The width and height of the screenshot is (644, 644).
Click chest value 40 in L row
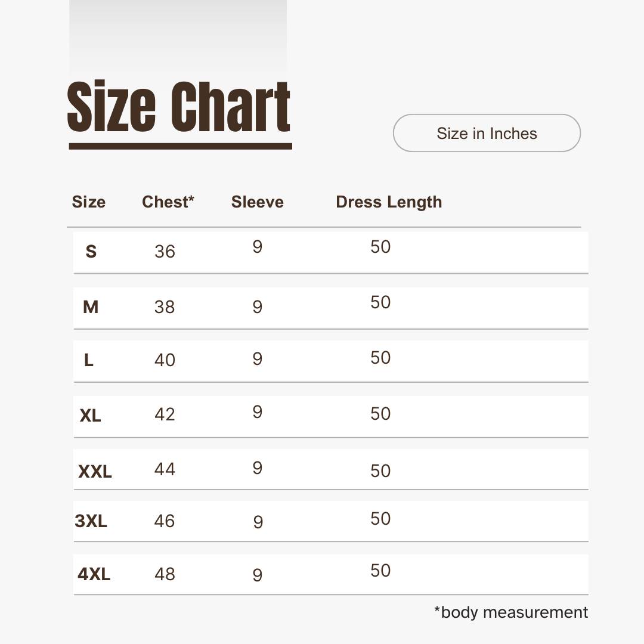point(165,360)
